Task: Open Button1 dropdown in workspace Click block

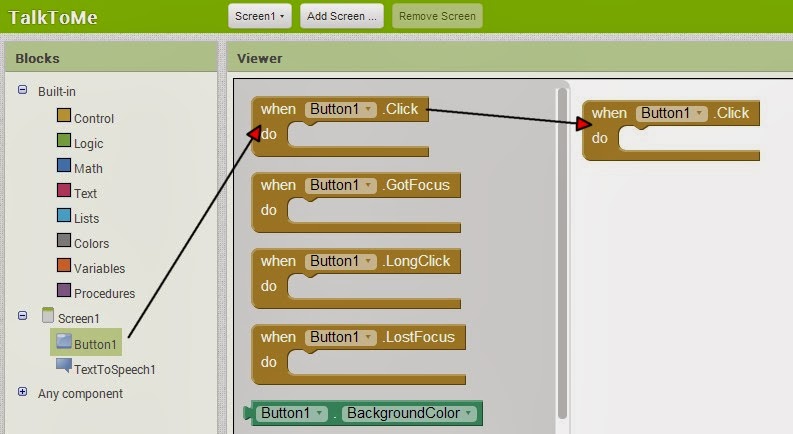Action: click(x=672, y=113)
